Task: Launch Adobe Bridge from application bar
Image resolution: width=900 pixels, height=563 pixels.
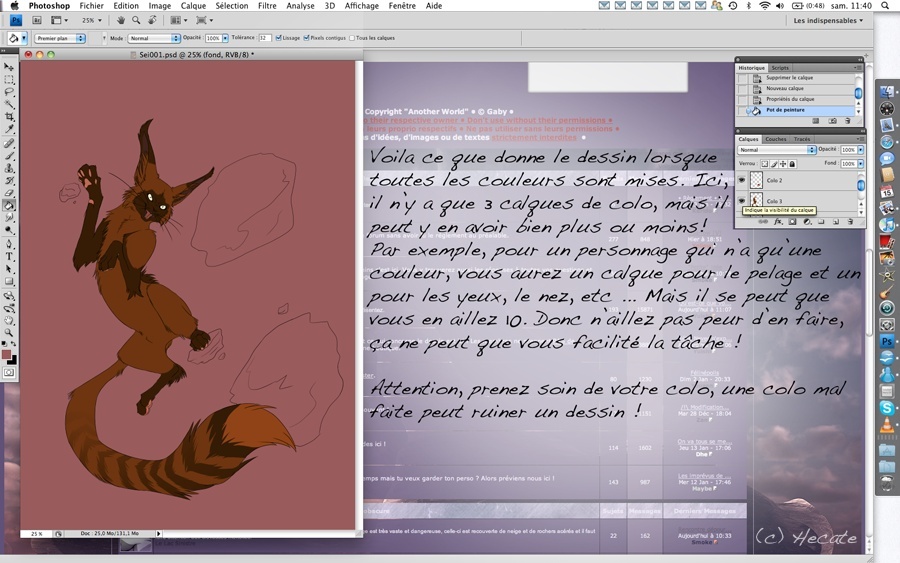Action: [37, 20]
